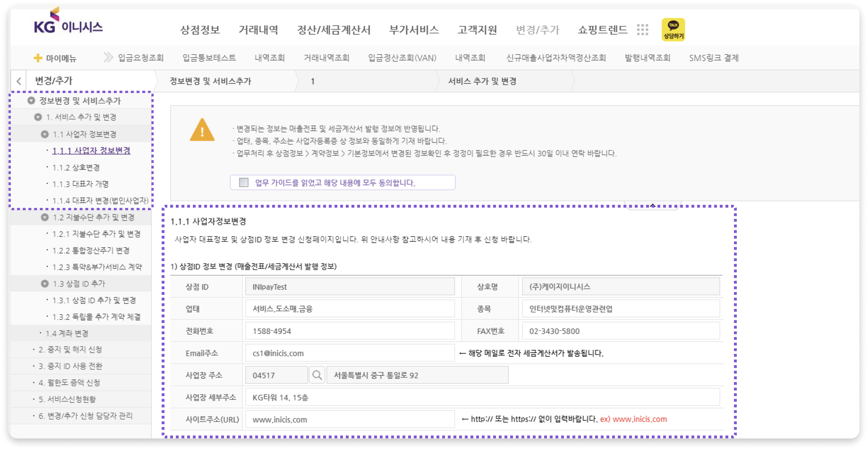Image resolution: width=868 pixels, height=450 pixels.
Task: Click the 전화번호 input field
Action: (x=350, y=331)
